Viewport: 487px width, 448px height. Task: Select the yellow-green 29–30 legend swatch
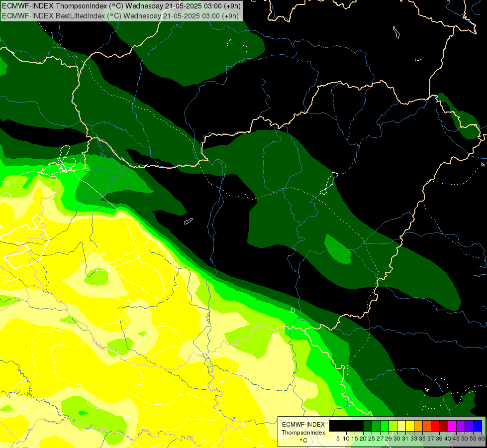[393, 426]
